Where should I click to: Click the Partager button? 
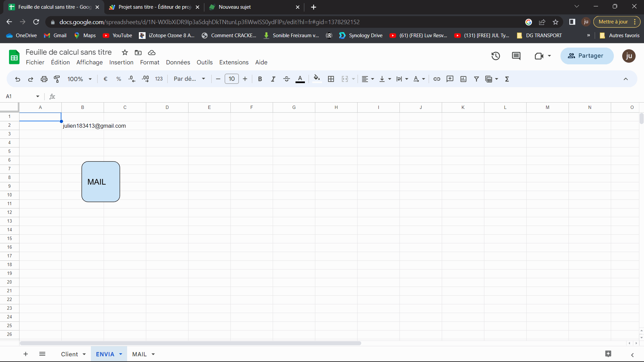[x=587, y=56]
